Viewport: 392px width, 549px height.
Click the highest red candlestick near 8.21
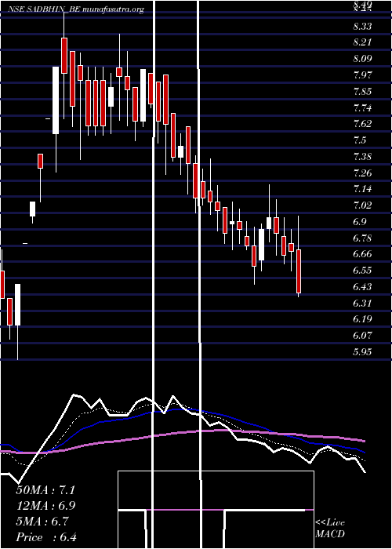click(x=64, y=56)
